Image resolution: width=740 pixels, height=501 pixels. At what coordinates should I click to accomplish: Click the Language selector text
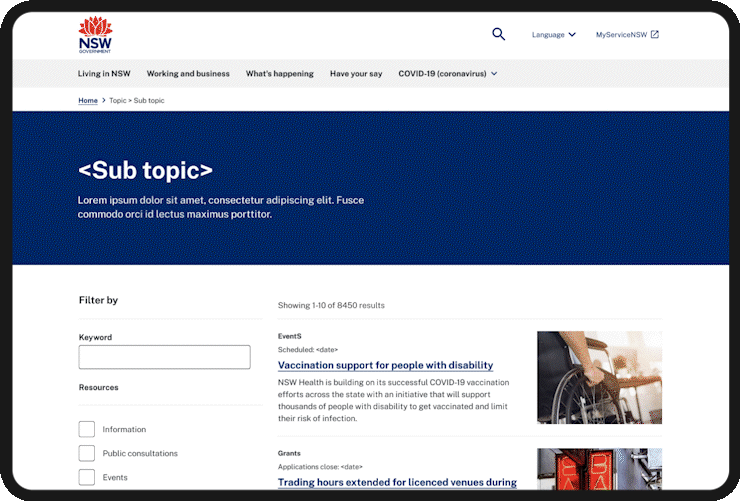tap(548, 34)
